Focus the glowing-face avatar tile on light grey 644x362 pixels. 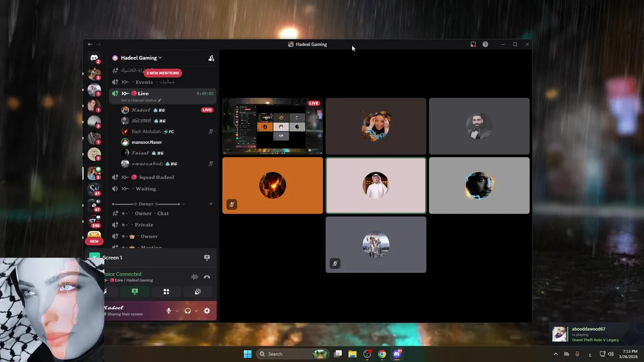tap(479, 186)
